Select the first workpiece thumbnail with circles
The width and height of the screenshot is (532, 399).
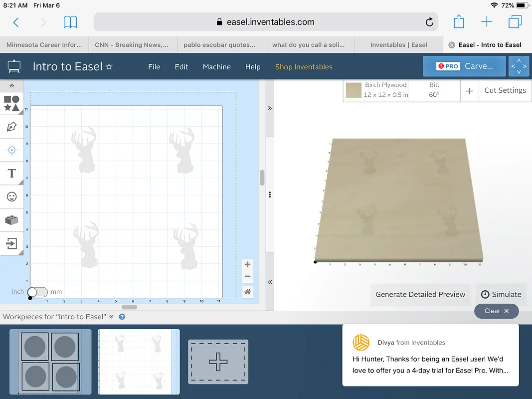(x=50, y=361)
